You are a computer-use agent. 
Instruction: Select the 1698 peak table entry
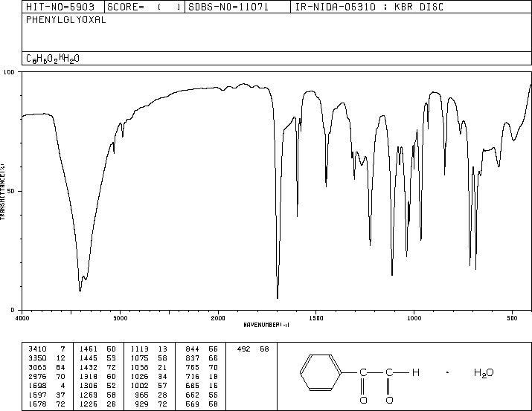tap(47, 386)
